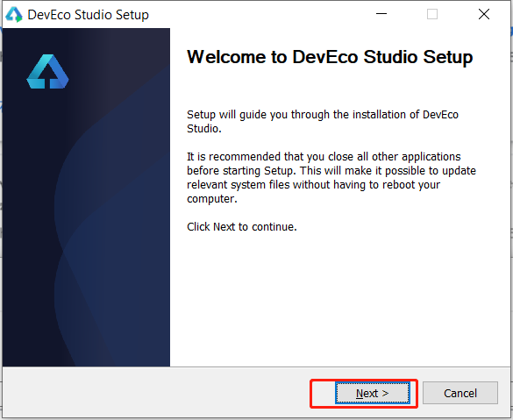Click the 'DevEco Studio Setup' title bar text

[x=89, y=15]
